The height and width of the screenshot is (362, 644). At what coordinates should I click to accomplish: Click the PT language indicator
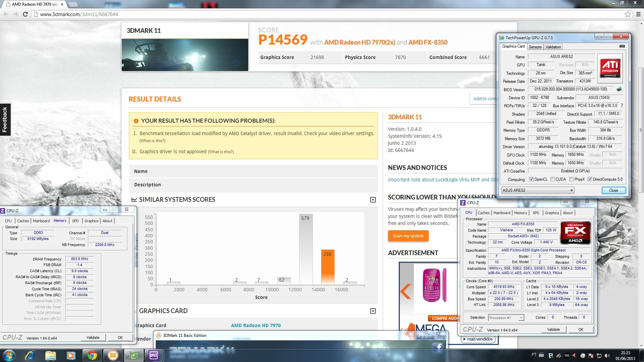tap(534, 355)
